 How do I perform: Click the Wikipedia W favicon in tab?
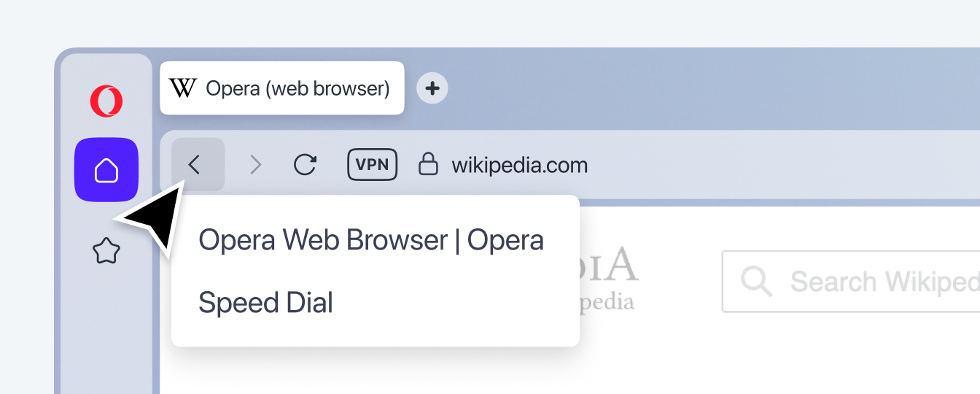[183, 88]
